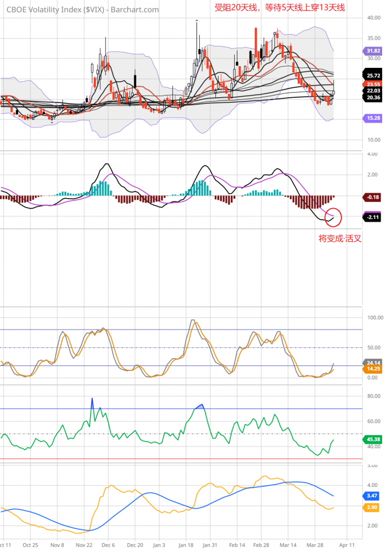Click the black 25.72 moving average label
The width and height of the screenshot is (392, 552).
click(373, 75)
